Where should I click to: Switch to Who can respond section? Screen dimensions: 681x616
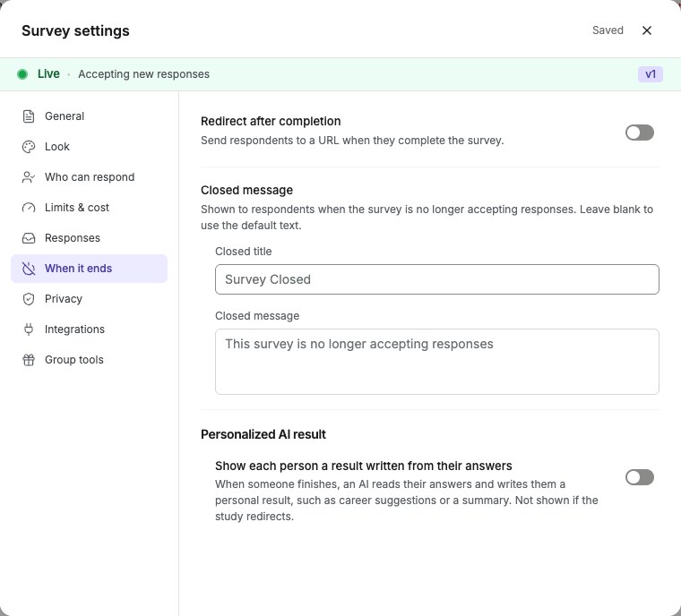[x=89, y=177]
